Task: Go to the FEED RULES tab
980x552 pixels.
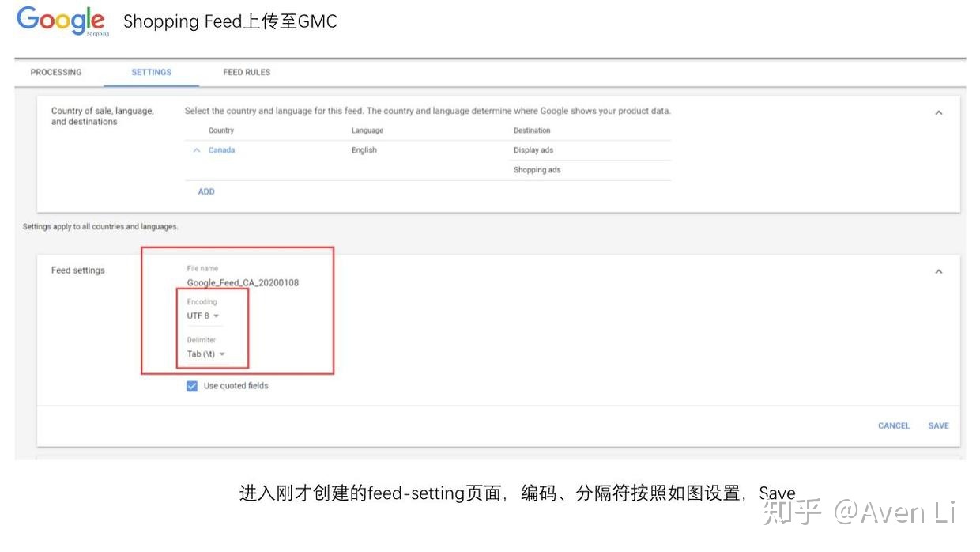Action: [247, 72]
